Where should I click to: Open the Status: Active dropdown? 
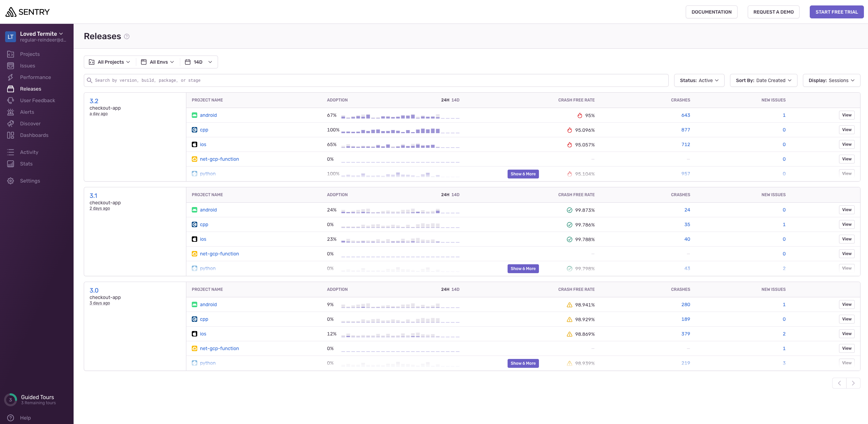click(x=699, y=80)
